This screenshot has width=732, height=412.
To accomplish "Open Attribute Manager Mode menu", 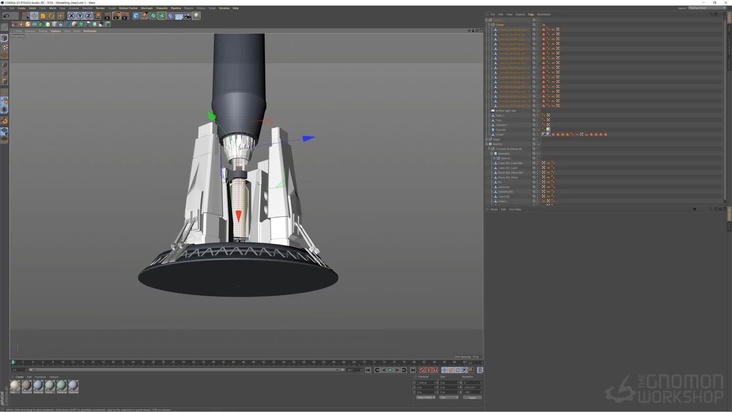I will [493, 209].
